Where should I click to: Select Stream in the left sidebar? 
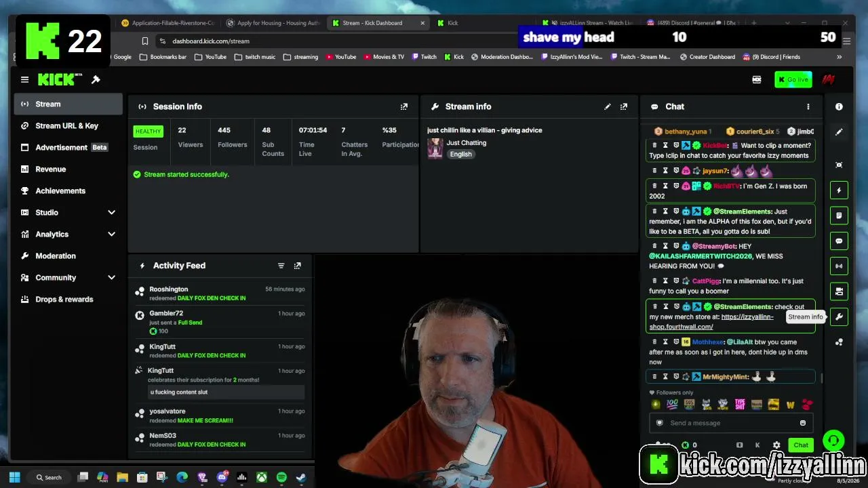coord(68,104)
